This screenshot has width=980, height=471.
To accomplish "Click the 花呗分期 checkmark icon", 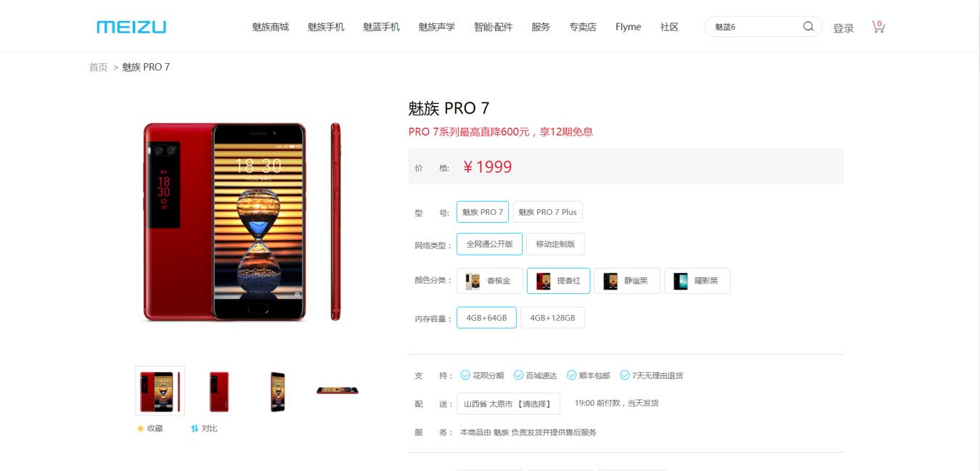I will pos(465,375).
